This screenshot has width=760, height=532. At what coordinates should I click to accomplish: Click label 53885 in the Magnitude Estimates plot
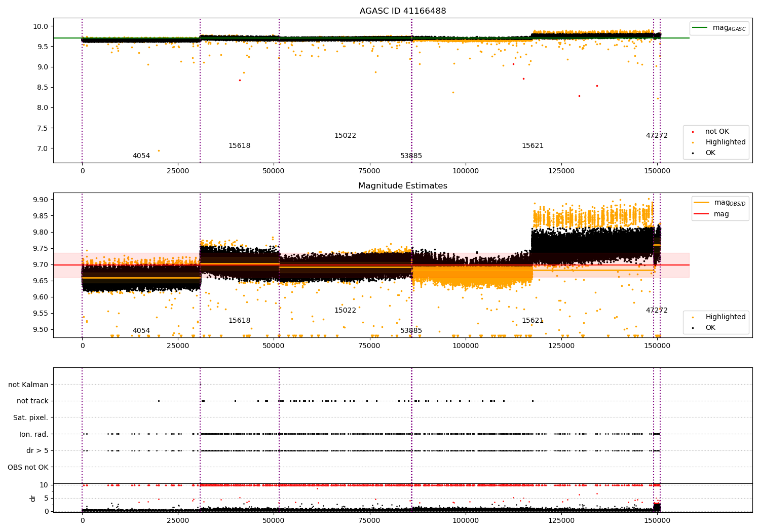click(411, 331)
